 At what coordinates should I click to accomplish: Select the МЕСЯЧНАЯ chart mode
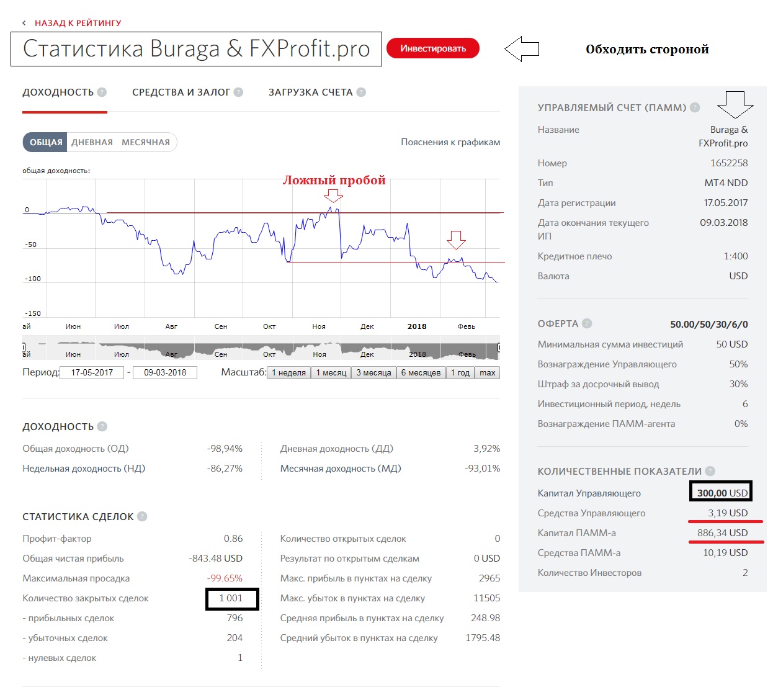[x=146, y=142]
